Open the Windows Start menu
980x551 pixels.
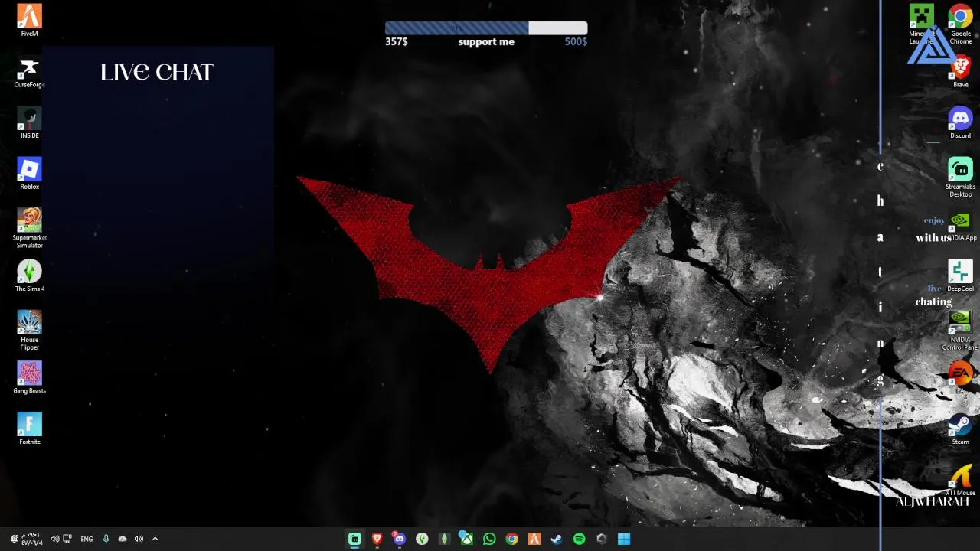click(624, 539)
